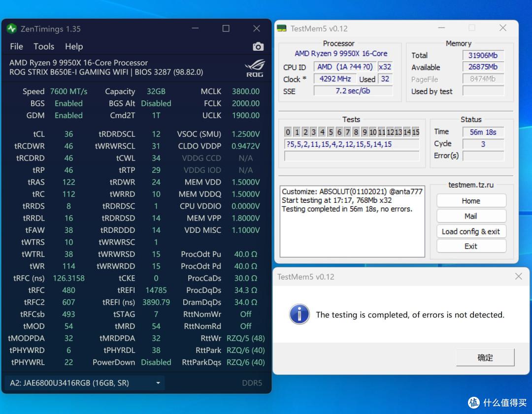Click the PageFile 8474Mb field
This screenshot has height=414, width=532.
click(x=483, y=79)
